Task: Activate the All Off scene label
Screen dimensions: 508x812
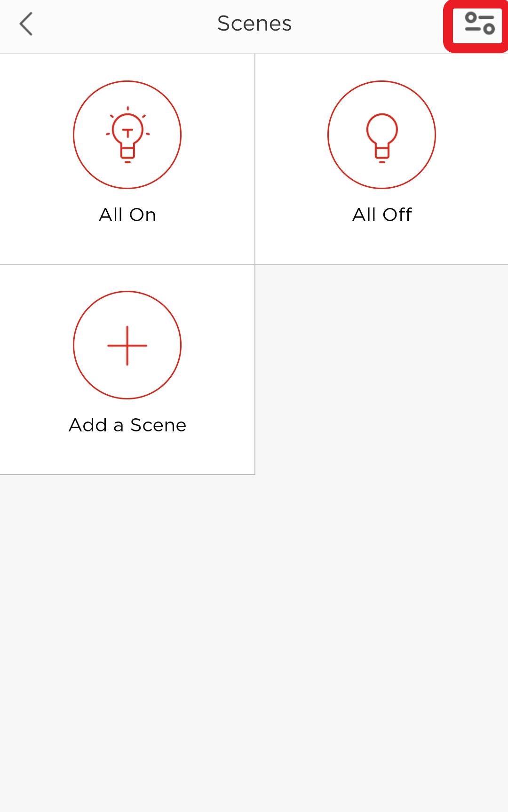Action: click(382, 215)
